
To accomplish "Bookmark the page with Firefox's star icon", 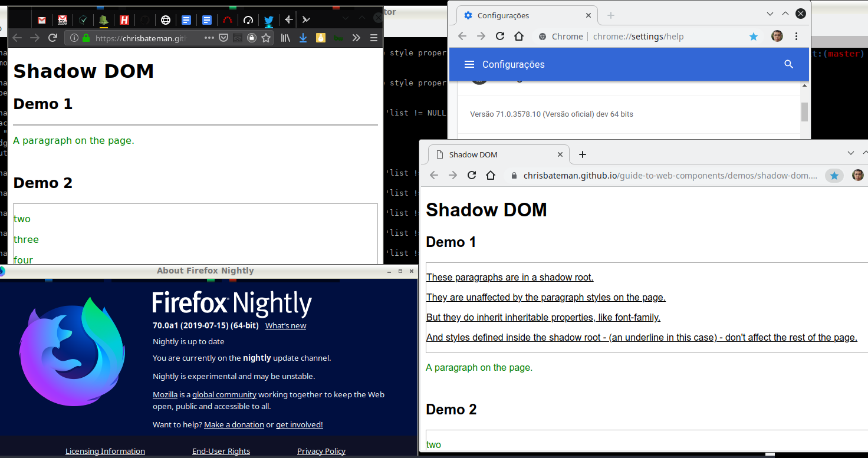I will (266, 37).
